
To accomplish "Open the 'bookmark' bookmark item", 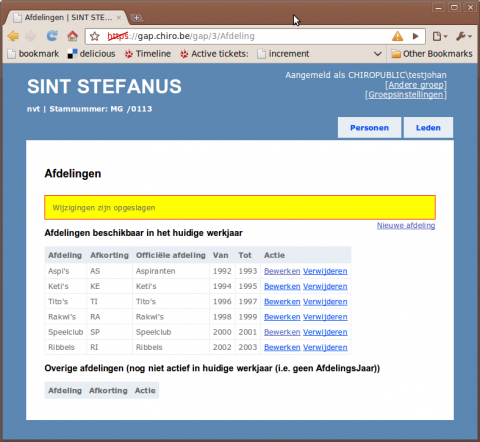I will [33, 54].
